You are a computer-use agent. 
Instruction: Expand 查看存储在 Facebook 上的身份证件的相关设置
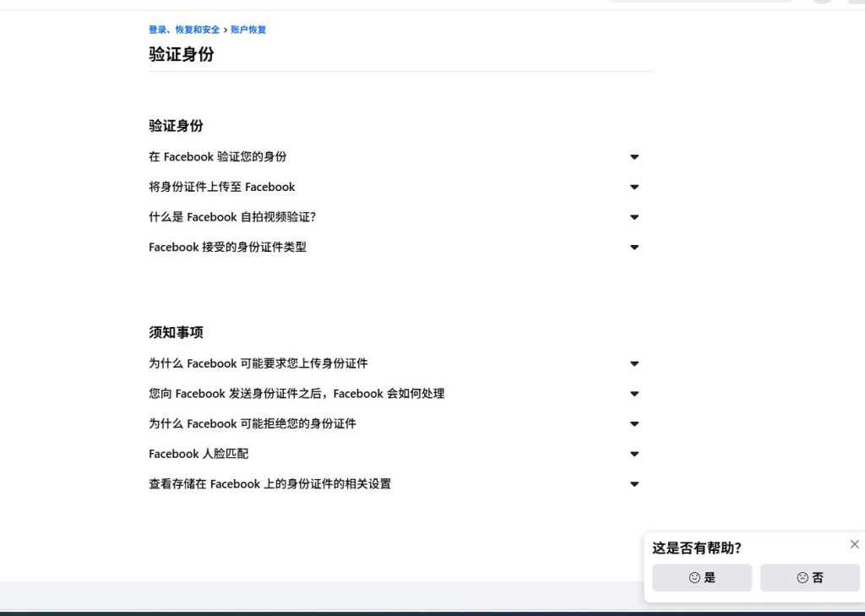(x=269, y=484)
